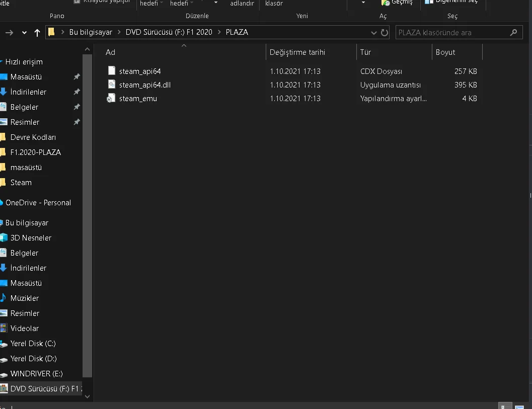Click the 3D Nesneler cube icon
This screenshot has height=409, width=532.
coord(4,238)
